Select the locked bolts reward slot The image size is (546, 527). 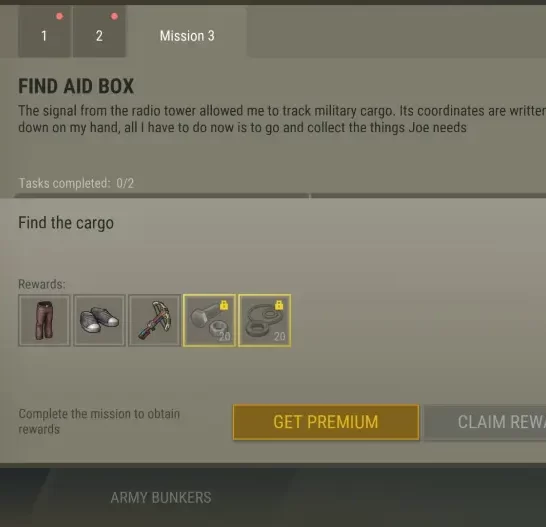209,320
